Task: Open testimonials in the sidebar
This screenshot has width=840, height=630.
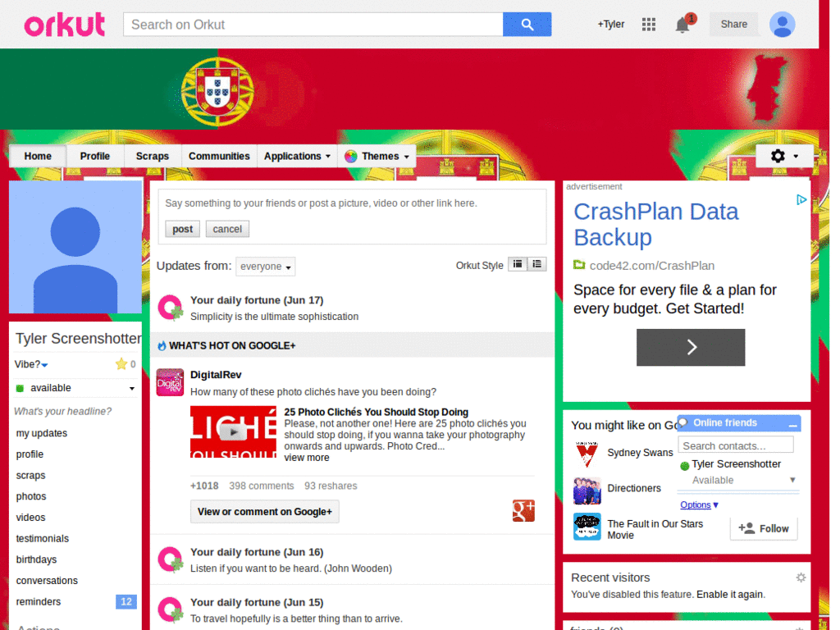Action: [x=43, y=538]
